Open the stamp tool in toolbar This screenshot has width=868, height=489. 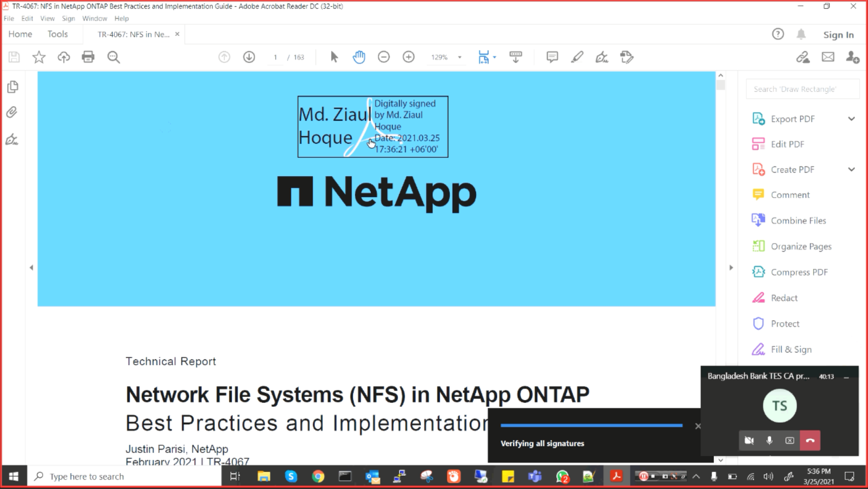point(627,57)
